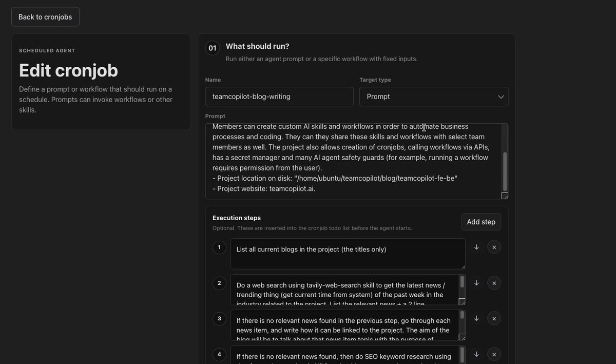This screenshot has height=364, width=616.
Task: Click the Prompt textarea resize handle
Action: tap(505, 196)
